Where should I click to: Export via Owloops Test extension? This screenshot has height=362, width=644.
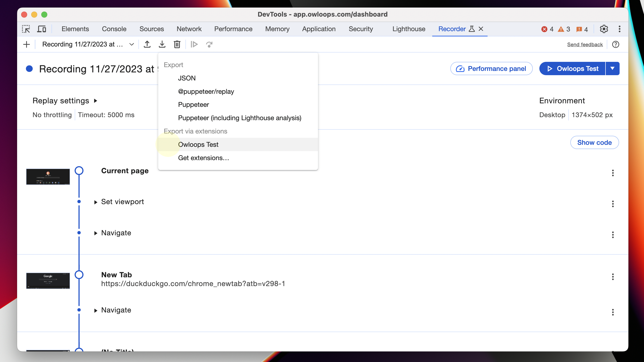pyautogui.click(x=238, y=145)
